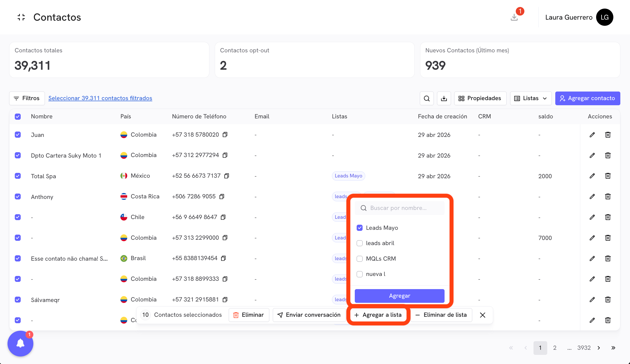
Task: Open Propiedades settings
Action: point(480,98)
